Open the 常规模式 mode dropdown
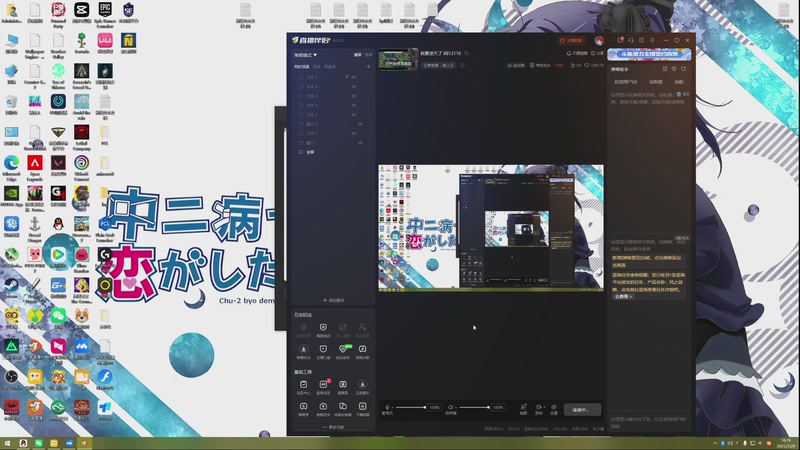 305,55
